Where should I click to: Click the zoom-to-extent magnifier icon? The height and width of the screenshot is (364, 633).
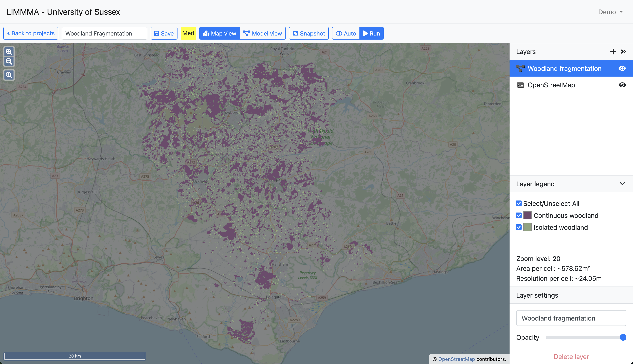click(9, 75)
